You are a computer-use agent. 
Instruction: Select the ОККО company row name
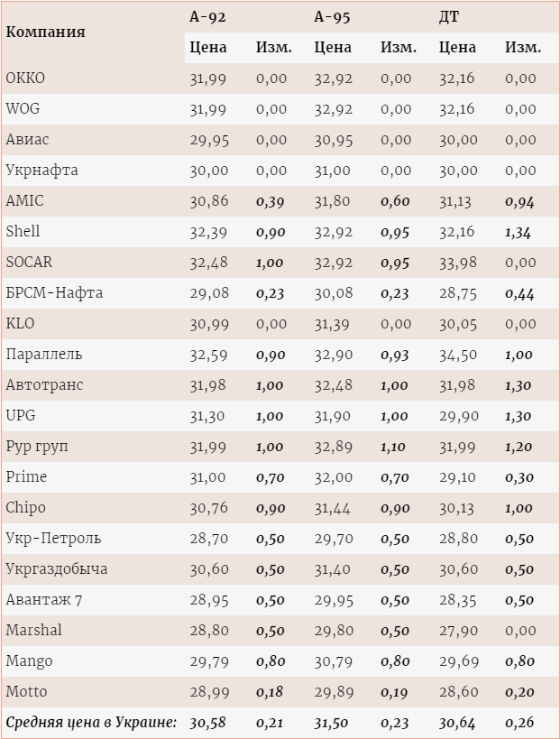(25, 79)
